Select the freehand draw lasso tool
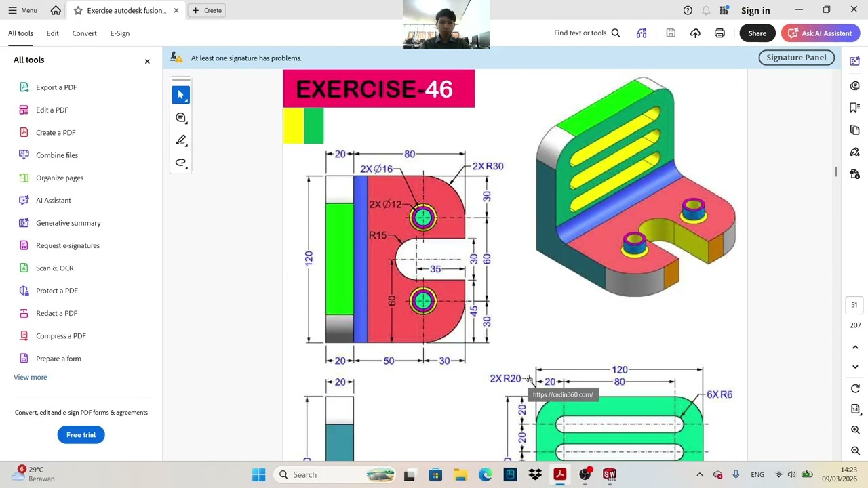Screen dimensions: 868x488 [x=180, y=163]
